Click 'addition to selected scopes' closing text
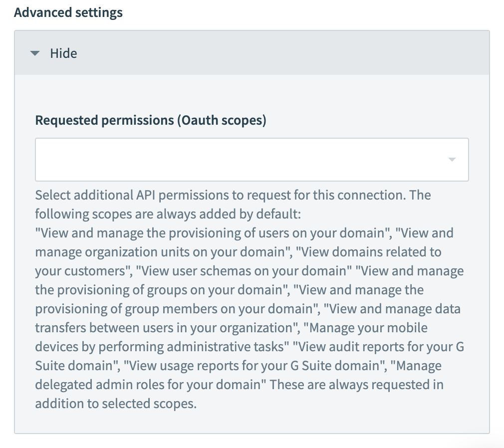Viewport: 504px width, 448px height. [115, 404]
